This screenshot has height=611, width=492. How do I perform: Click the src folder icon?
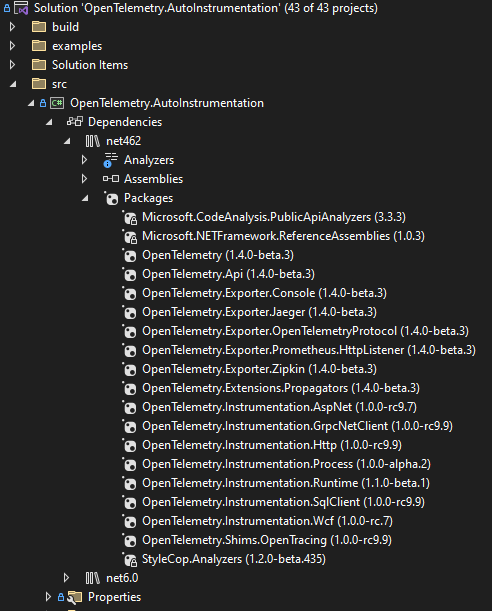(x=39, y=84)
